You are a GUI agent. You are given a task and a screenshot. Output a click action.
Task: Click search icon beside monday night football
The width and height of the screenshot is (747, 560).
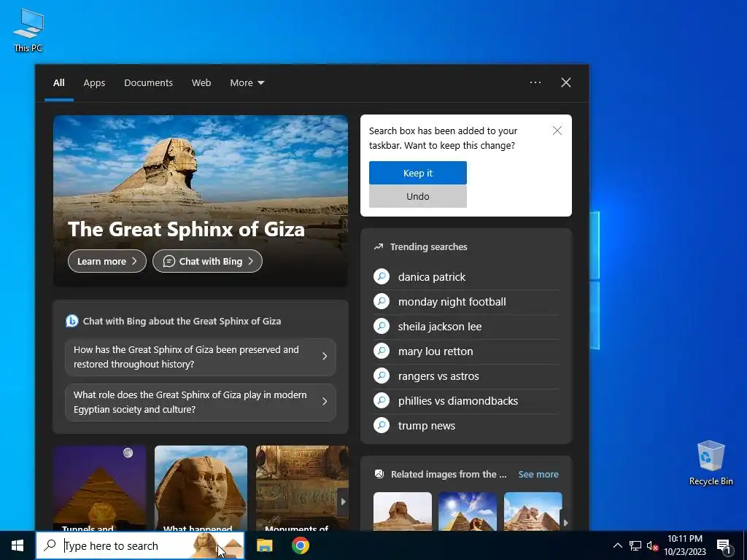click(382, 301)
